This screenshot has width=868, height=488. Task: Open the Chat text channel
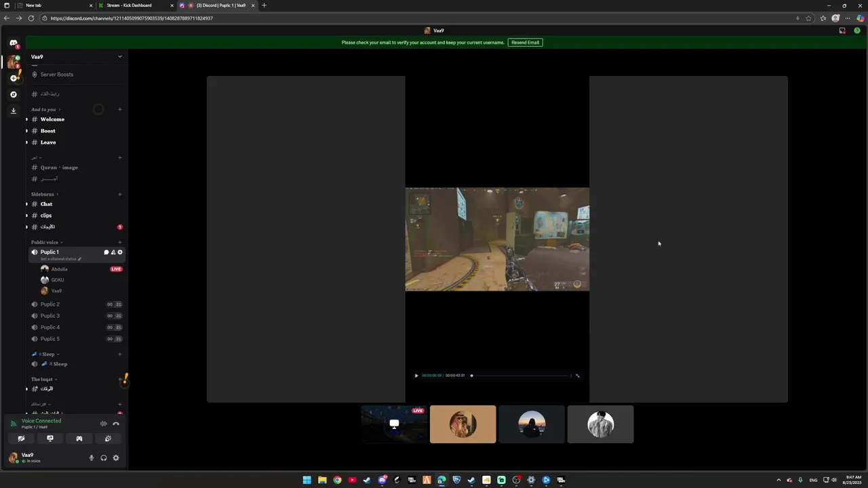point(77,204)
